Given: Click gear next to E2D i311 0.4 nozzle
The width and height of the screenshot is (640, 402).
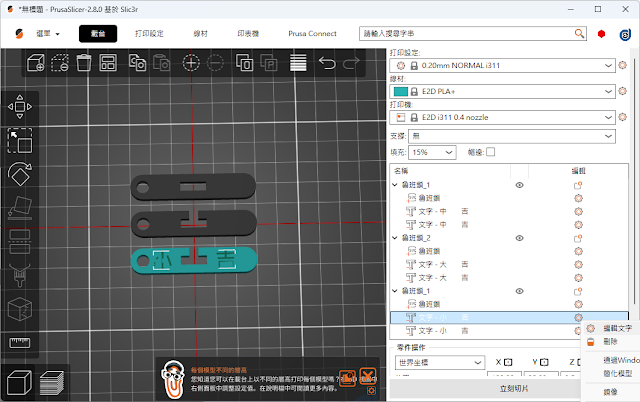Looking at the screenshot, I should click(x=622, y=117).
